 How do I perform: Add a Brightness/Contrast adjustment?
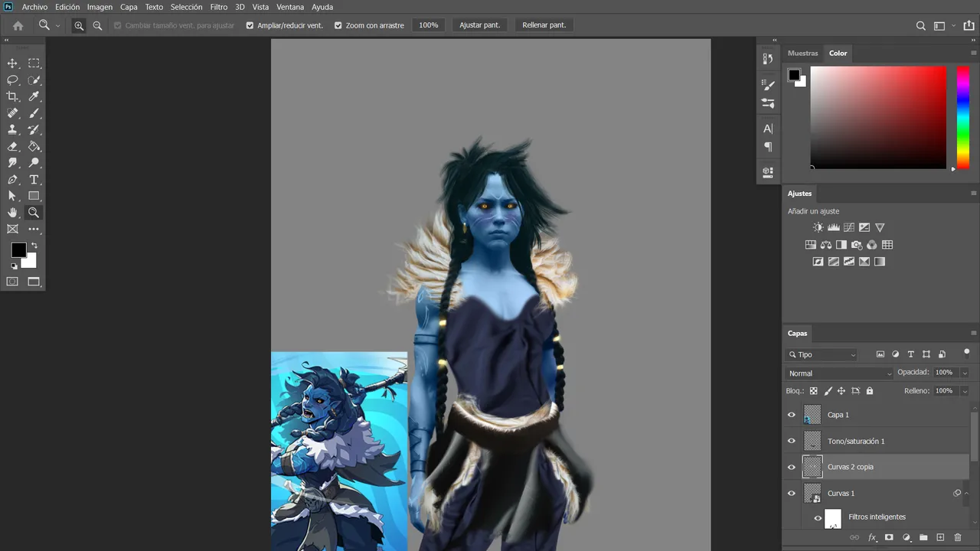point(818,227)
